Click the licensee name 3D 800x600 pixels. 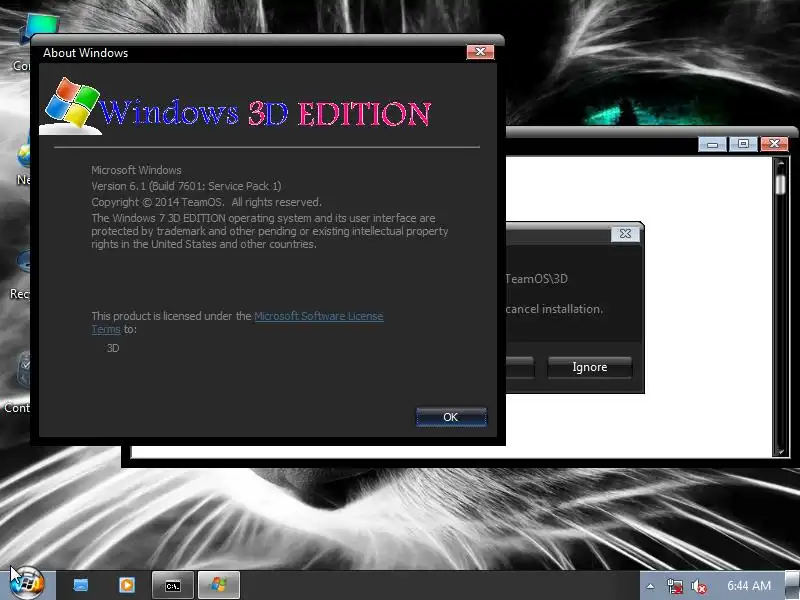point(113,348)
